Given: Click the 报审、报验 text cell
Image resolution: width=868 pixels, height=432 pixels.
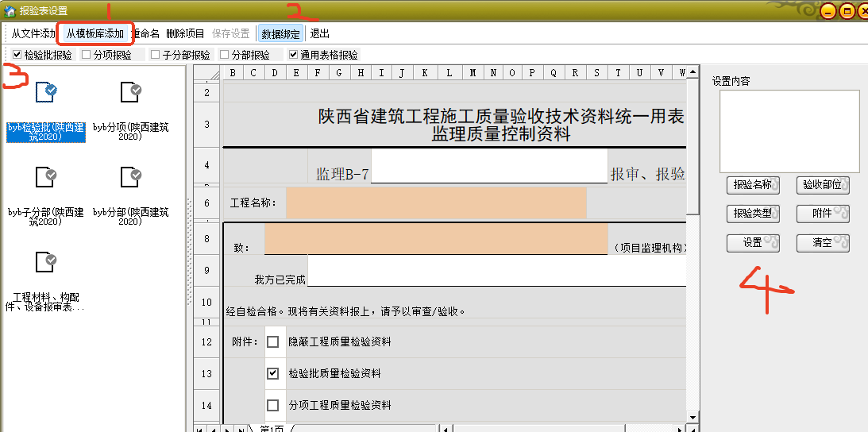Looking at the screenshot, I should (x=648, y=175).
